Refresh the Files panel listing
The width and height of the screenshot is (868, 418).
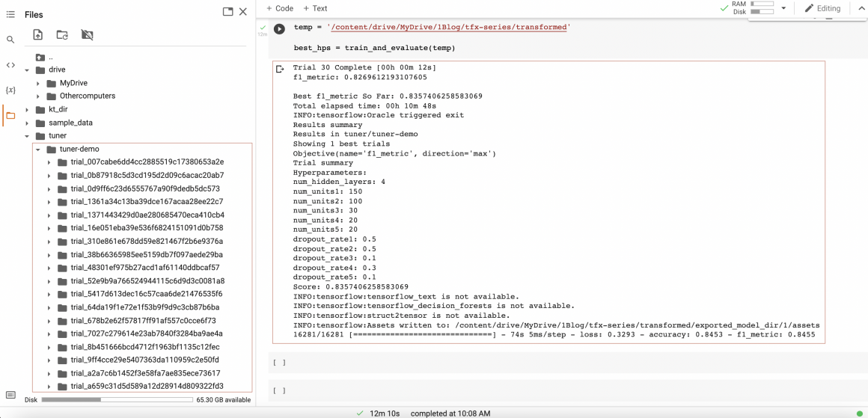coord(62,34)
